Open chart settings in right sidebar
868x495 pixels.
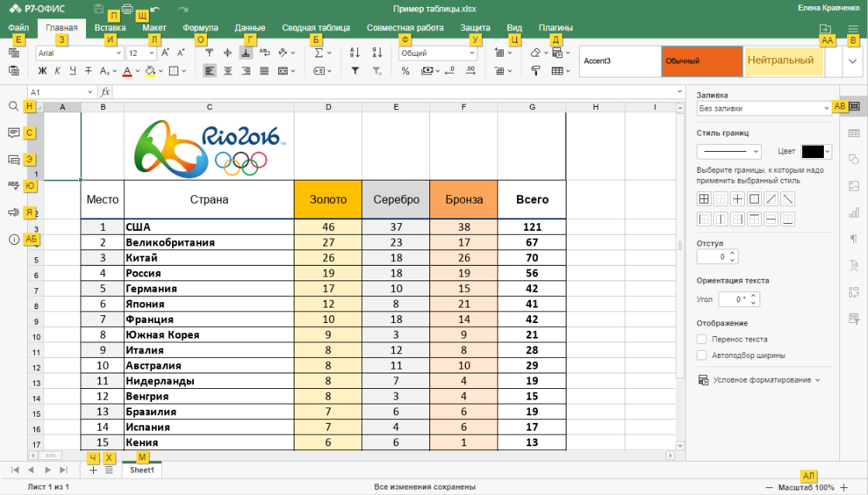click(854, 212)
